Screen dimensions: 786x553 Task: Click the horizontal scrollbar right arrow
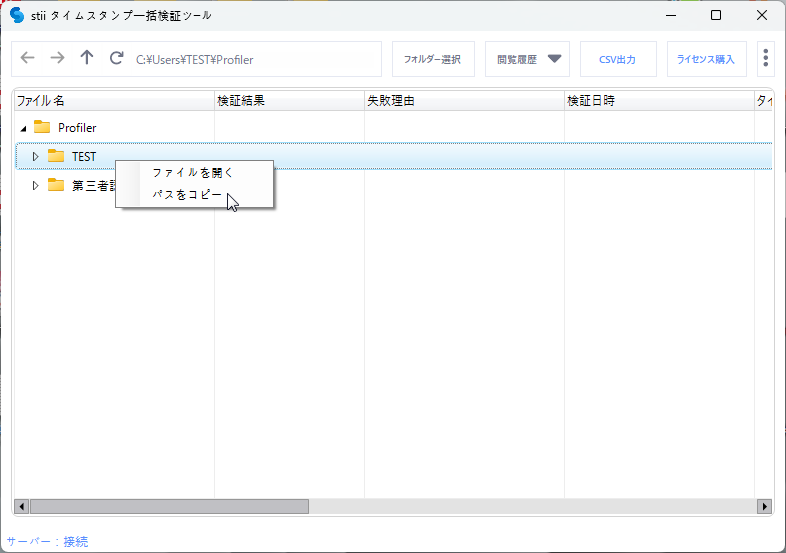(x=765, y=506)
